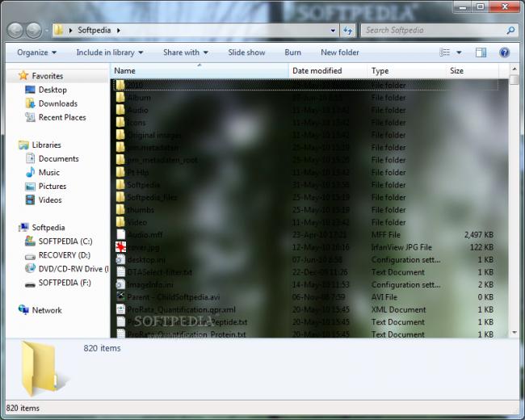The image size is (525, 420).
Task: Expand the Share with dropdown
Action: [186, 52]
